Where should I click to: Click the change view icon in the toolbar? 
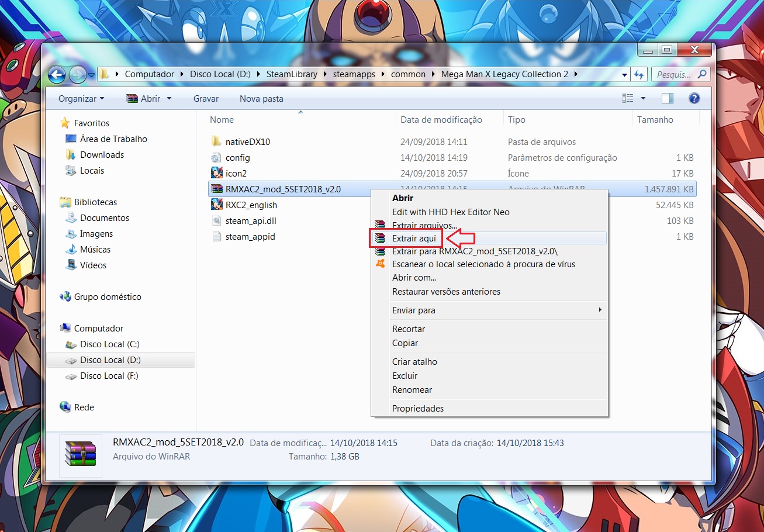[x=628, y=98]
